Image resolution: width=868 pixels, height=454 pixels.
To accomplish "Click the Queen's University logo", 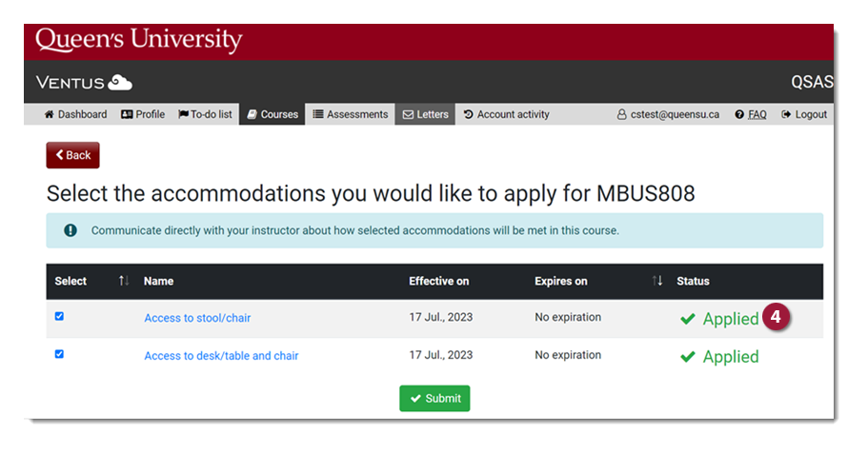I will [x=139, y=40].
